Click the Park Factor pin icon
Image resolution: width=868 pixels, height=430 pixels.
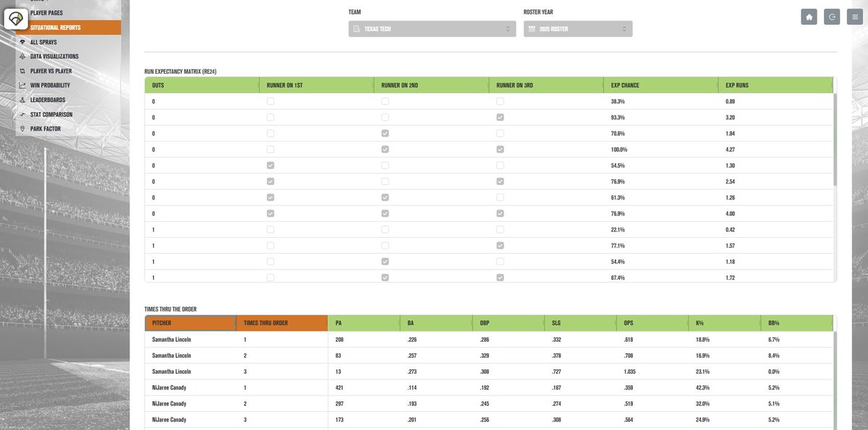(23, 129)
